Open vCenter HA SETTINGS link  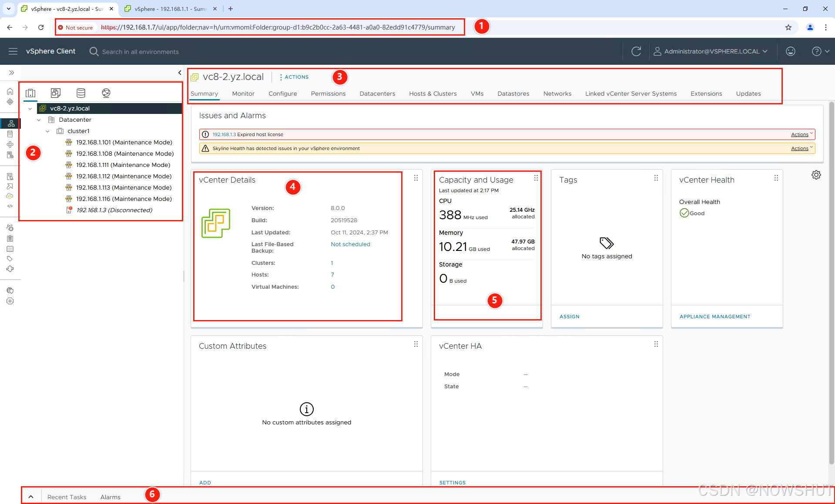tap(453, 483)
